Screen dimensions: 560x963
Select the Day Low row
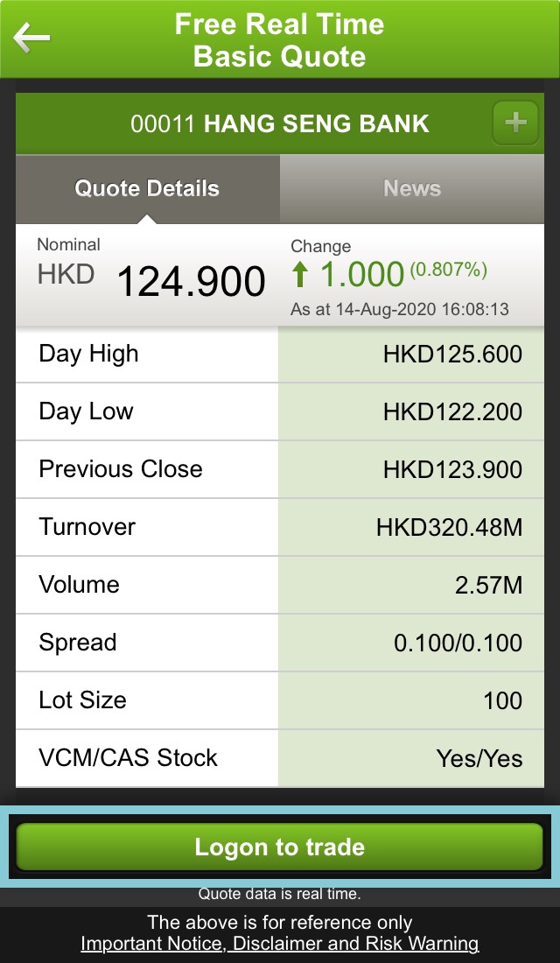280,411
